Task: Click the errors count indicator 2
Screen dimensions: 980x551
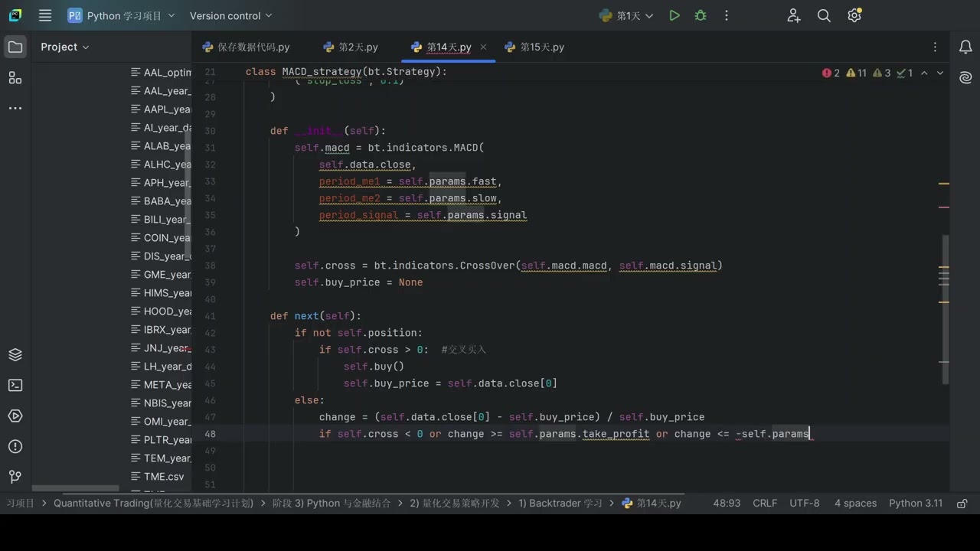Action: point(831,73)
